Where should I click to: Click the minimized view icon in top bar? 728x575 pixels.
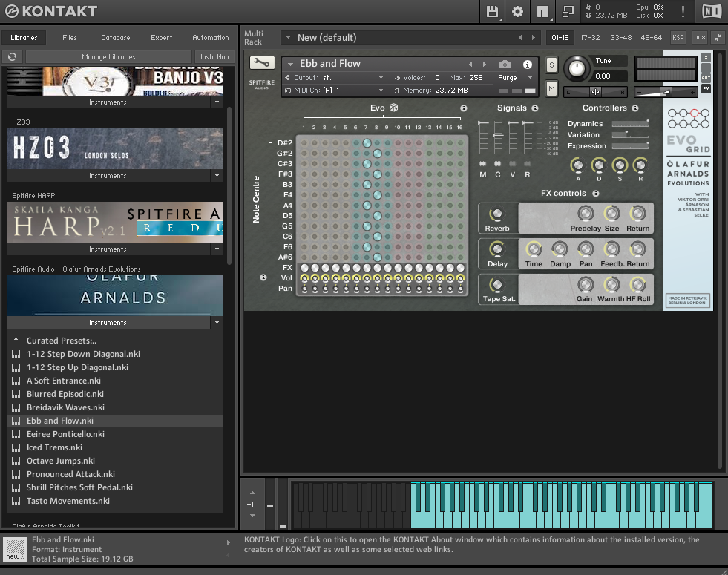pos(568,12)
